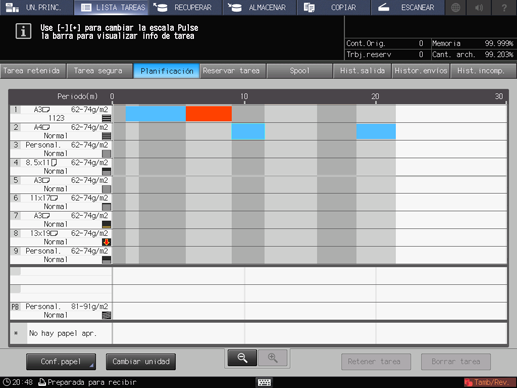This screenshot has height=388, width=517.
Task: Select tray 5 A3 Normal row
Action: coord(61,184)
